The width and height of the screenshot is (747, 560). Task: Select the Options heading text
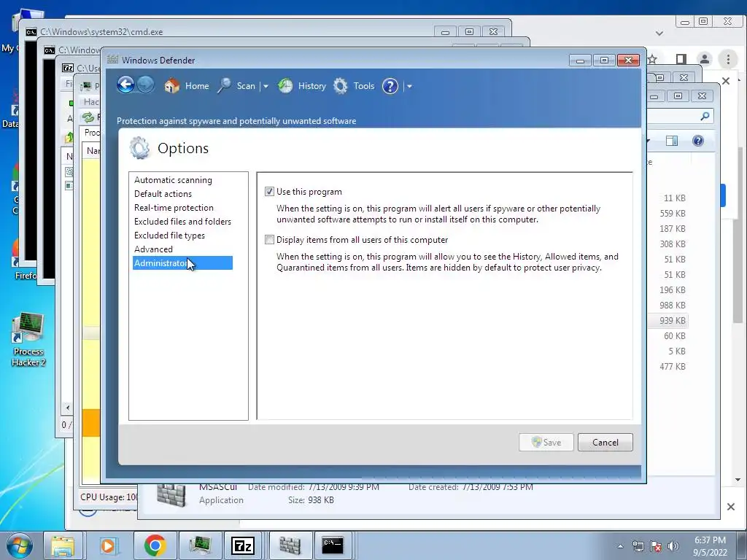pos(183,148)
